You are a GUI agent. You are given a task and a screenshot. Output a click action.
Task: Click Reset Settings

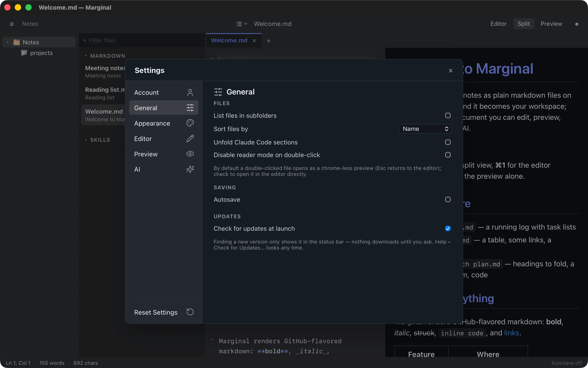coord(164,312)
